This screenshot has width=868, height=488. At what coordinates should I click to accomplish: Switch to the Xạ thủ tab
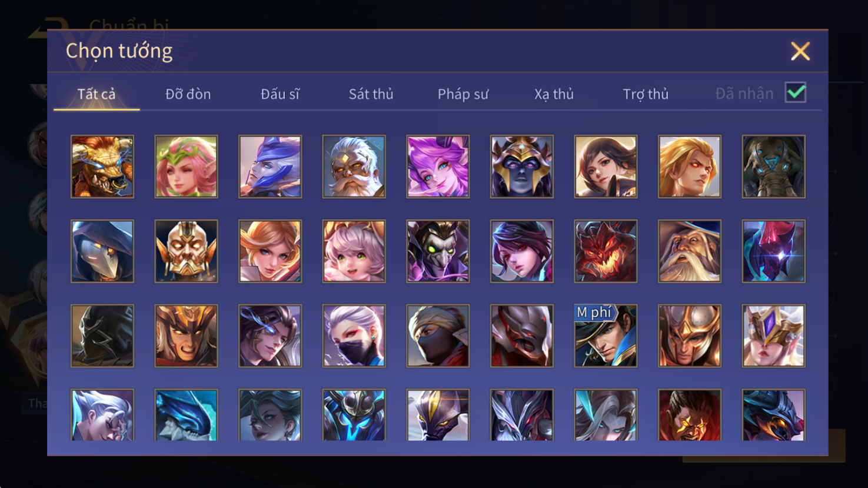[x=554, y=94]
